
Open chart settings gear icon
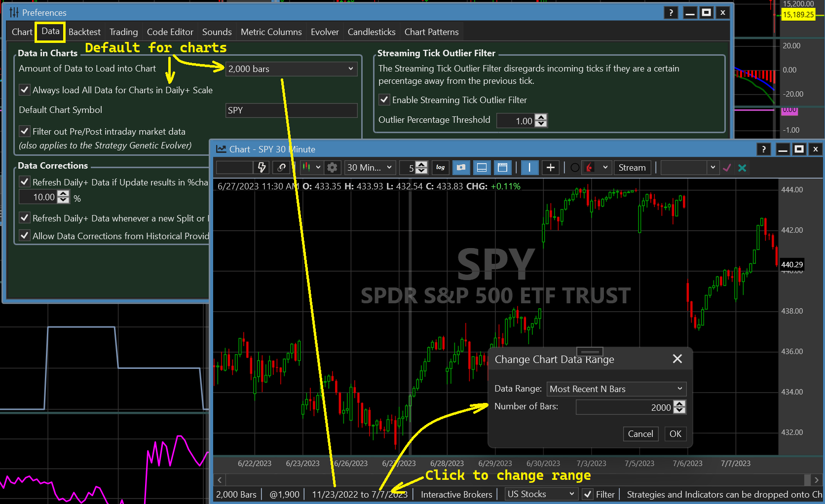click(x=333, y=168)
